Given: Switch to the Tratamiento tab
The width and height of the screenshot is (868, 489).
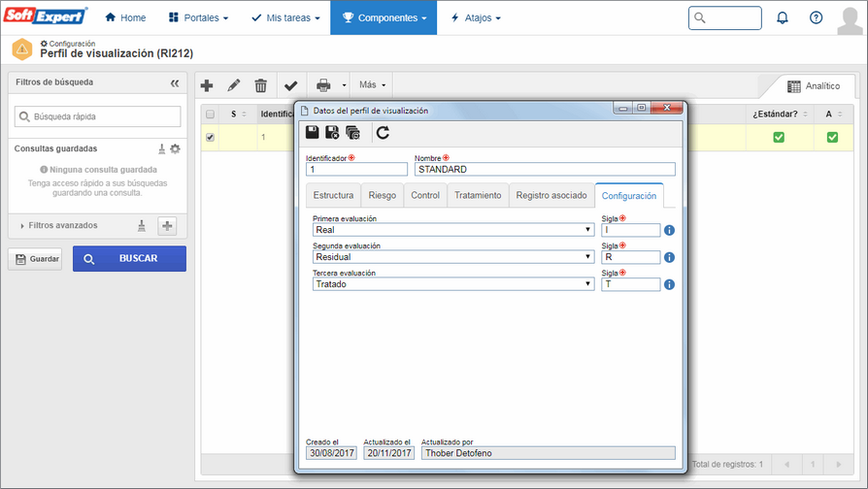Looking at the screenshot, I should pos(478,195).
